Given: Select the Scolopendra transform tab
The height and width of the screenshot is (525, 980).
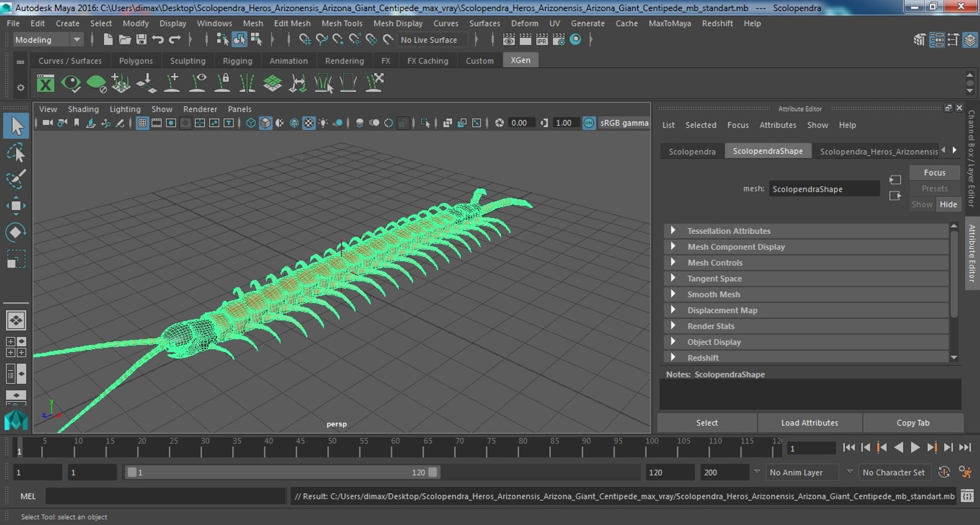Looking at the screenshot, I should [x=692, y=151].
